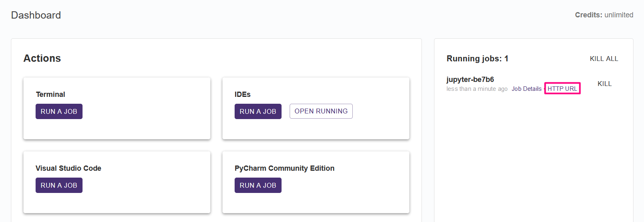Click the PyCharm Community Edition title

(284, 168)
